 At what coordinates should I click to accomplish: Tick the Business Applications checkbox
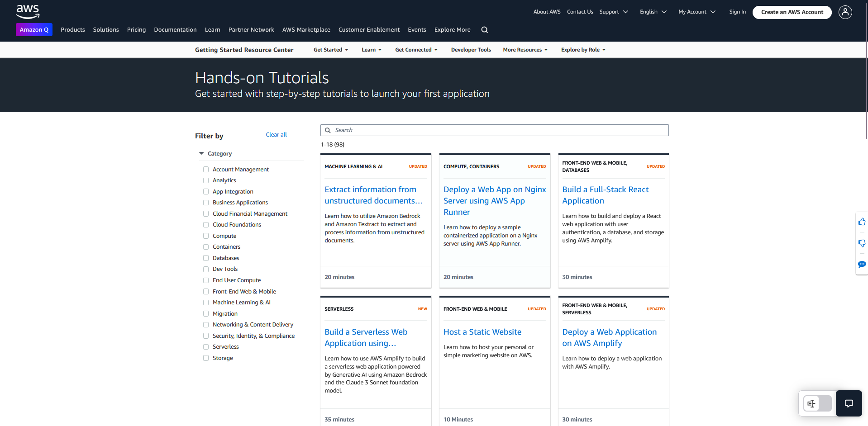point(206,203)
